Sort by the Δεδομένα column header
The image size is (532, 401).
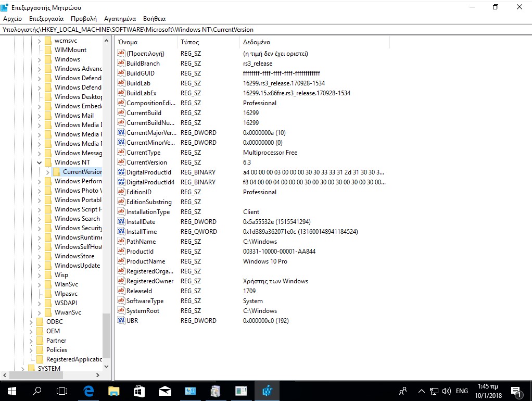pos(314,42)
